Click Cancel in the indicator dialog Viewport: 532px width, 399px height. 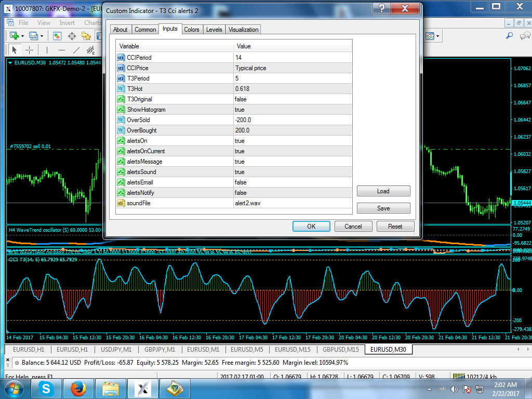tap(353, 227)
